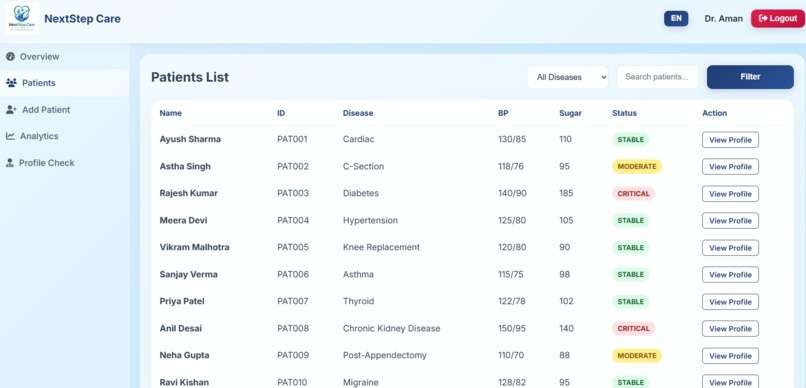Click Neha Gupta's MODERATE status badge
The image size is (806, 388).
[637, 356]
